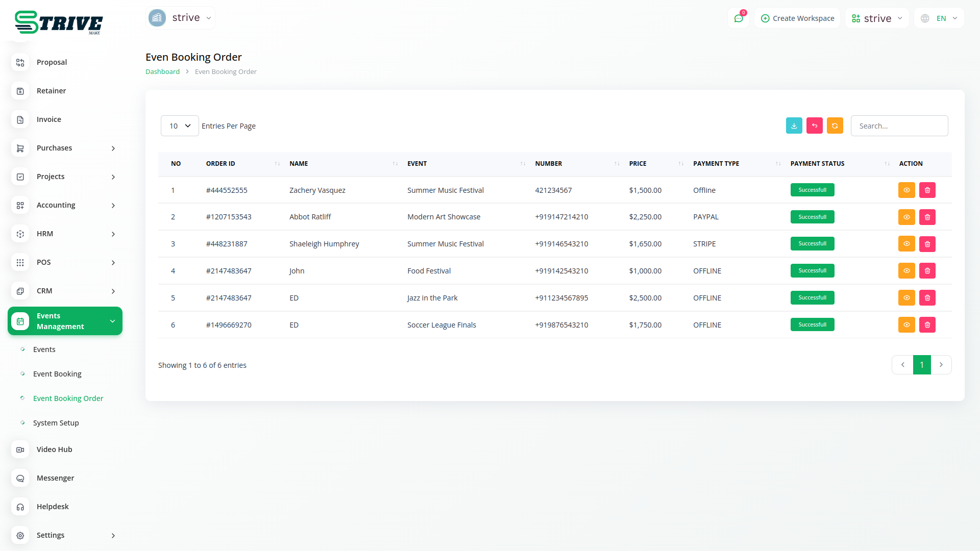
Task: Open the chat notifications icon
Action: (739, 18)
